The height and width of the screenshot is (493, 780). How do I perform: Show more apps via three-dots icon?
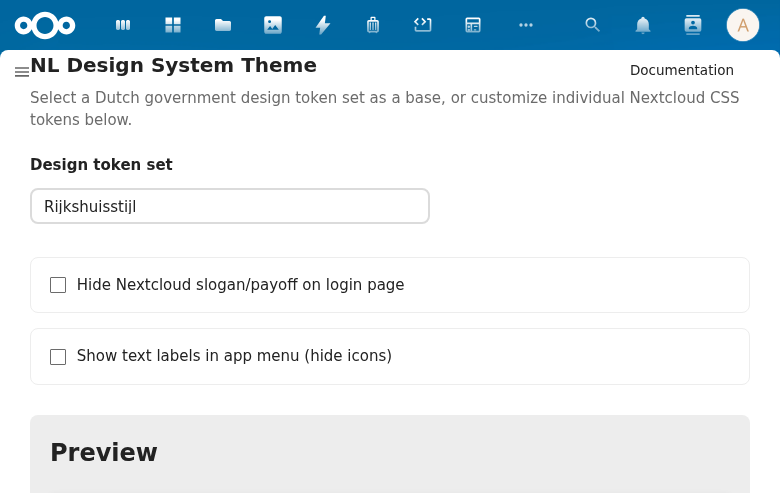[526, 25]
